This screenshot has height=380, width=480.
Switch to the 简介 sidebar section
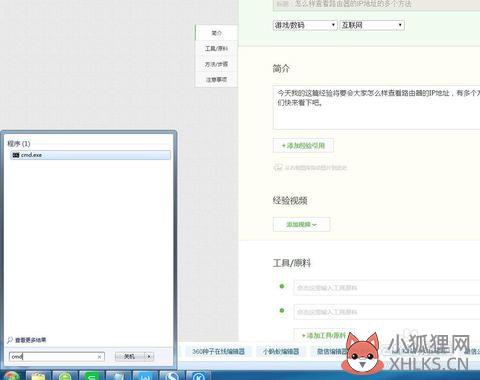[x=216, y=33]
